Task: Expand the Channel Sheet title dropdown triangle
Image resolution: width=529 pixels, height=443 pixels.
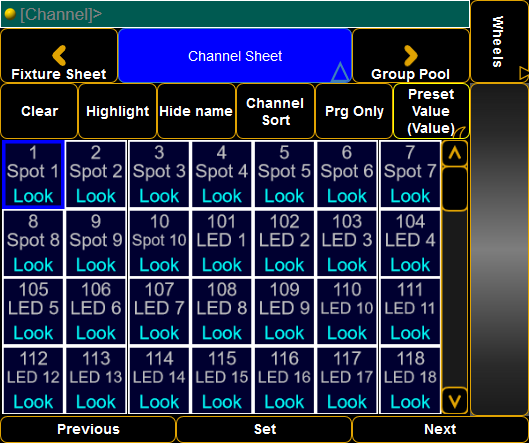Action: tap(339, 72)
